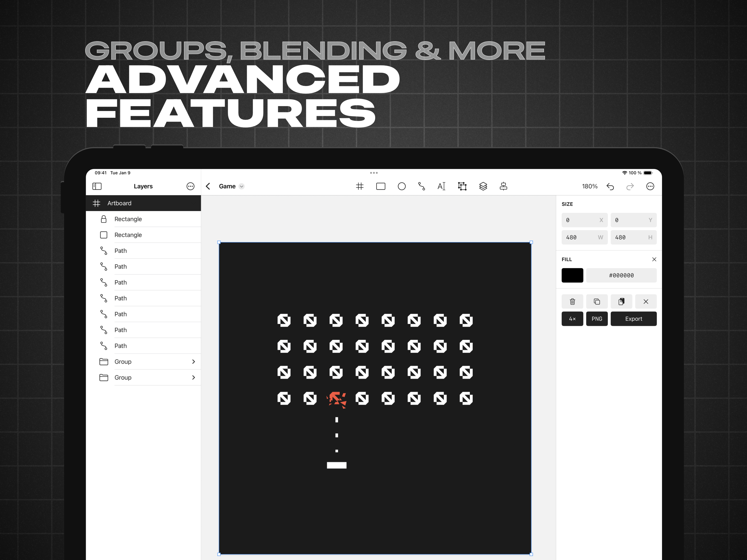Select the Text tool
Screen dimensions: 747x560
click(441, 186)
